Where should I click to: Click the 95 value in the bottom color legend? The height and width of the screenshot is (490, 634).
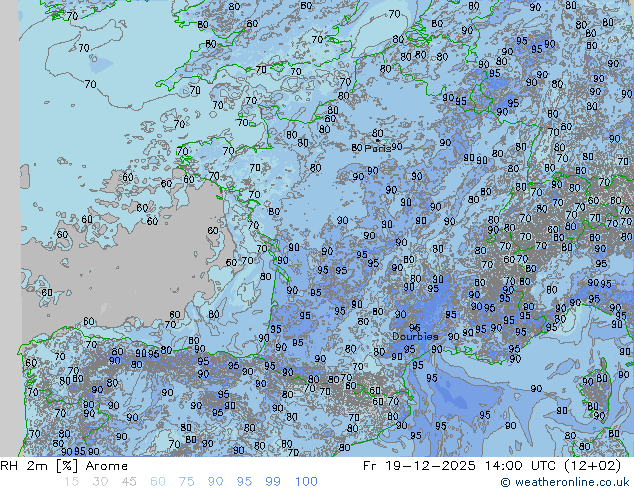point(244,482)
